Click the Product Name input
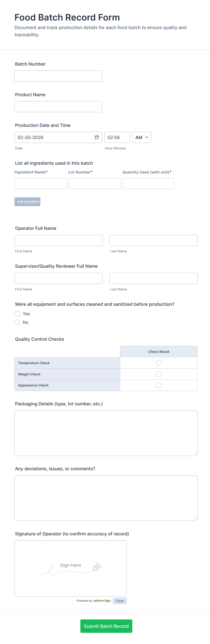Image resolution: width=210 pixels, height=644 pixels. (x=58, y=107)
